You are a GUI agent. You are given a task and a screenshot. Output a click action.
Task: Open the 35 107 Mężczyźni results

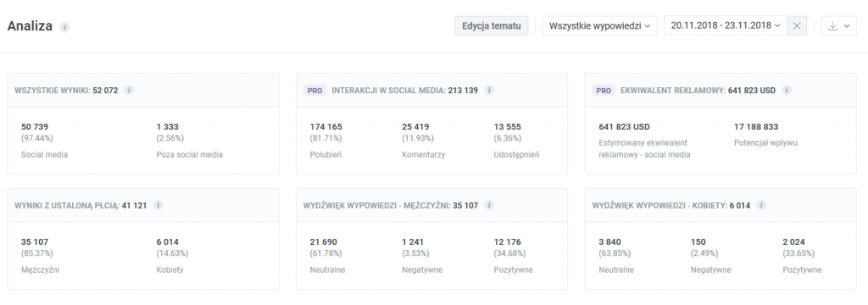[41, 256]
